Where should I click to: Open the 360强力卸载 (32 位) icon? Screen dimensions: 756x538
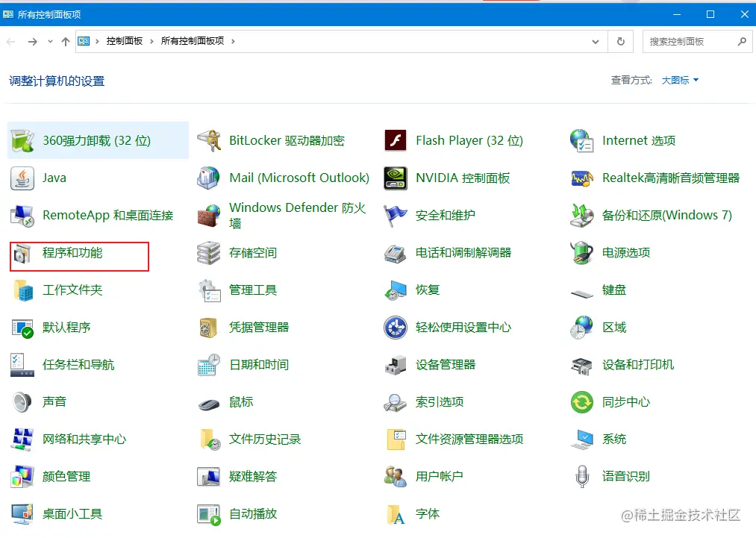click(x=22, y=141)
